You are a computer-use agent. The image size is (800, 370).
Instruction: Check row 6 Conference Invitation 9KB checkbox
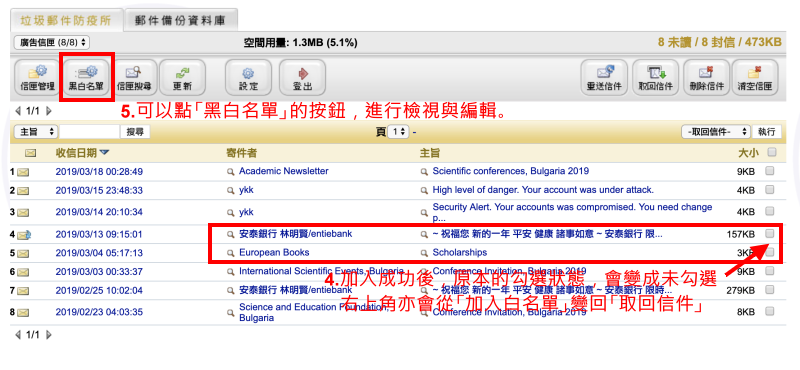click(770, 271)
